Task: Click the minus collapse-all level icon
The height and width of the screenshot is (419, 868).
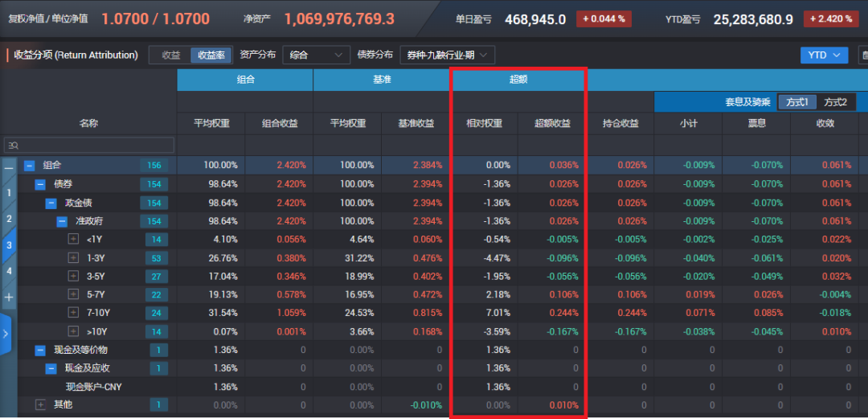Action: point(8,167)
